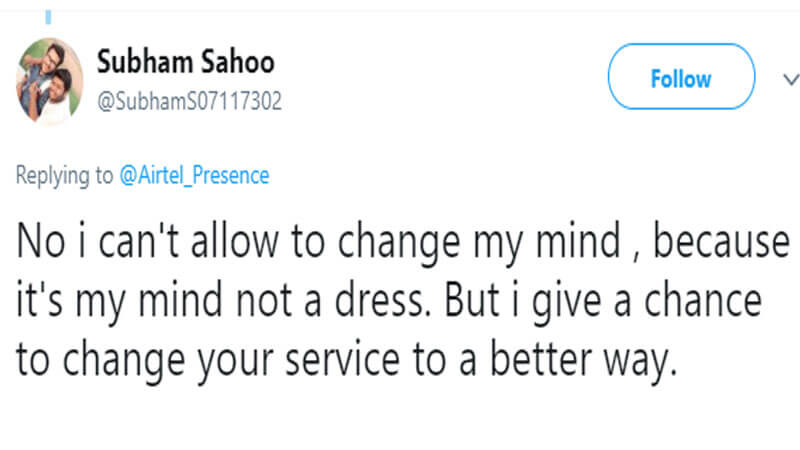Click the "Replying to" label
Image resolution: width=800 pixels, height=450 pixels.
[65, 175]
